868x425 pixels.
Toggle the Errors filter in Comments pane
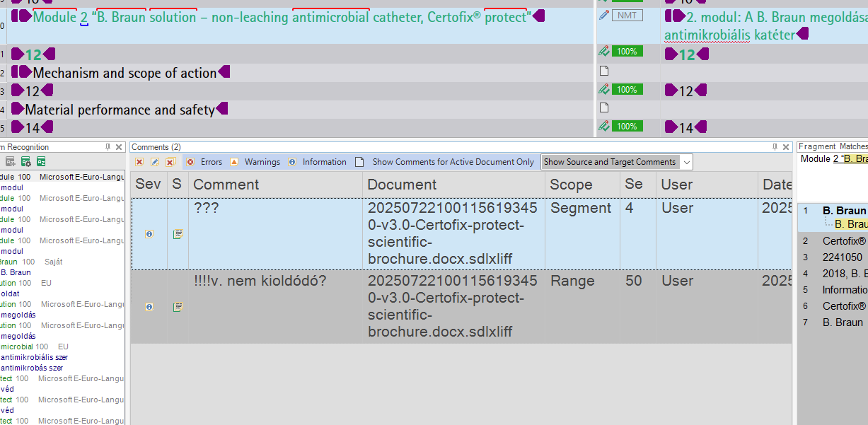tap(204, 162)
